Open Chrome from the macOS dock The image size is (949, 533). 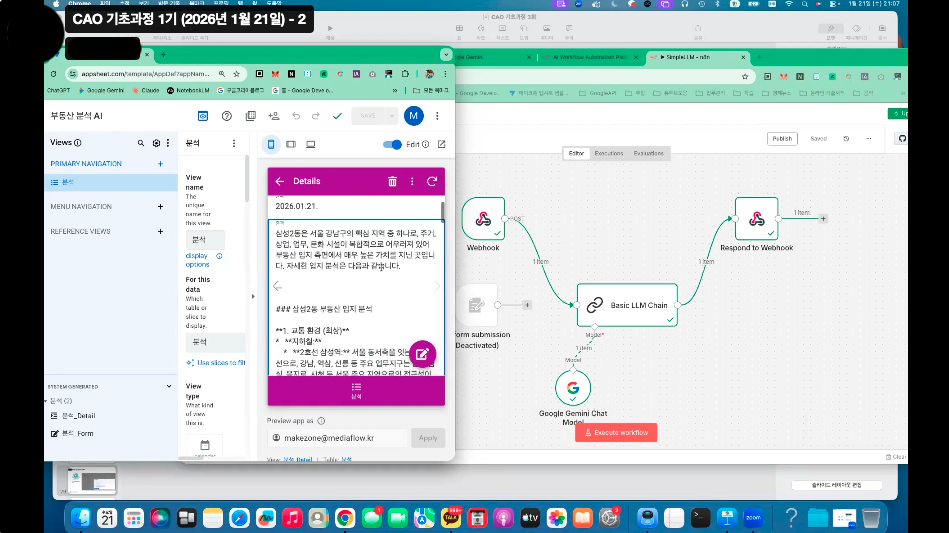(345, 518)
